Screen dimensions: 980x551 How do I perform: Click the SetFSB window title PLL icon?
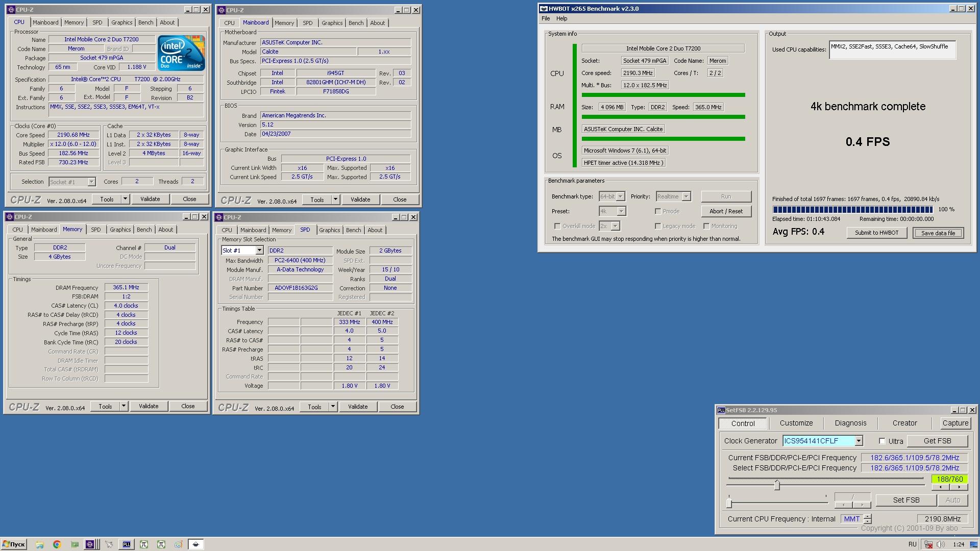721,410
